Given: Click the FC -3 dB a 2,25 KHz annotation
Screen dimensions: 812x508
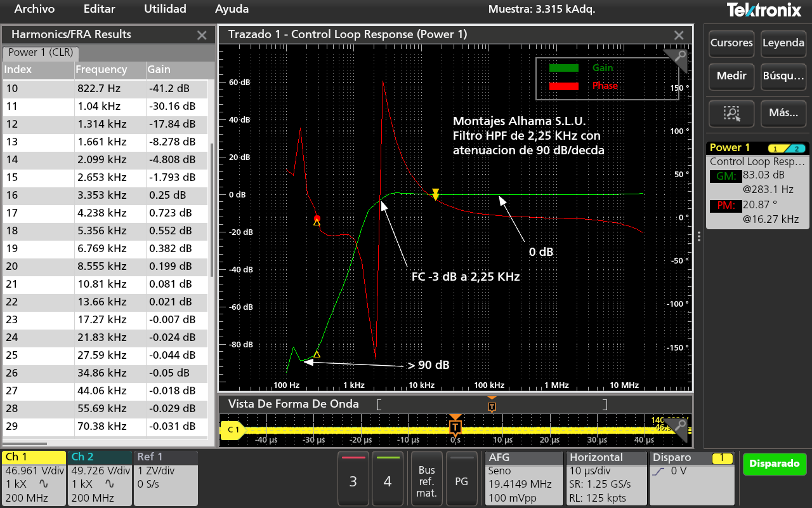Looking at the screenshot, I should click(466, 277).
